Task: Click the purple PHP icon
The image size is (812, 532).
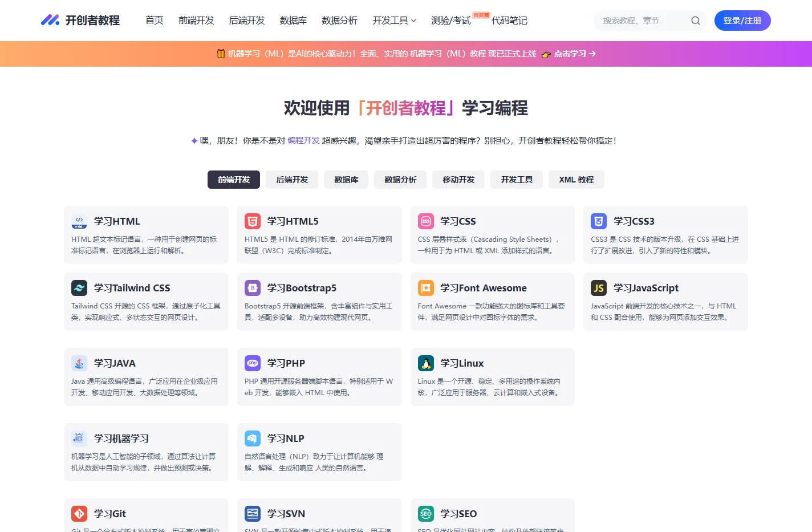Action: pyautogui.click(x=253, y=363)
